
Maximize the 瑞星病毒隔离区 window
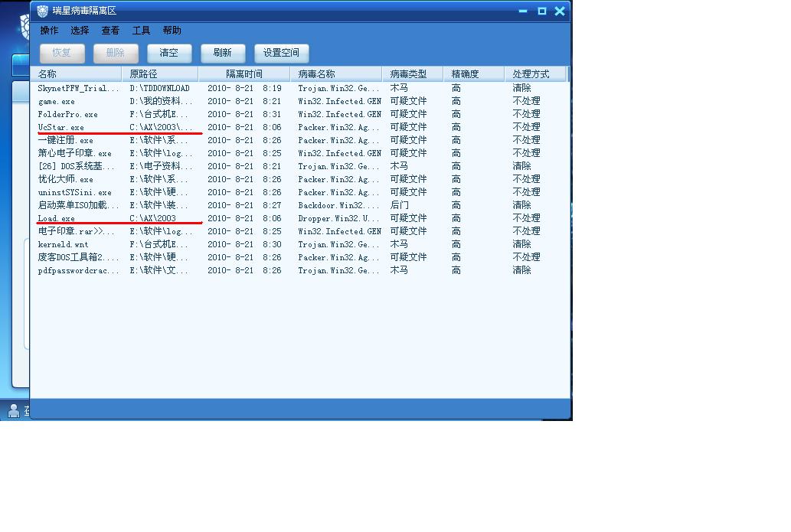pos(542,11)
